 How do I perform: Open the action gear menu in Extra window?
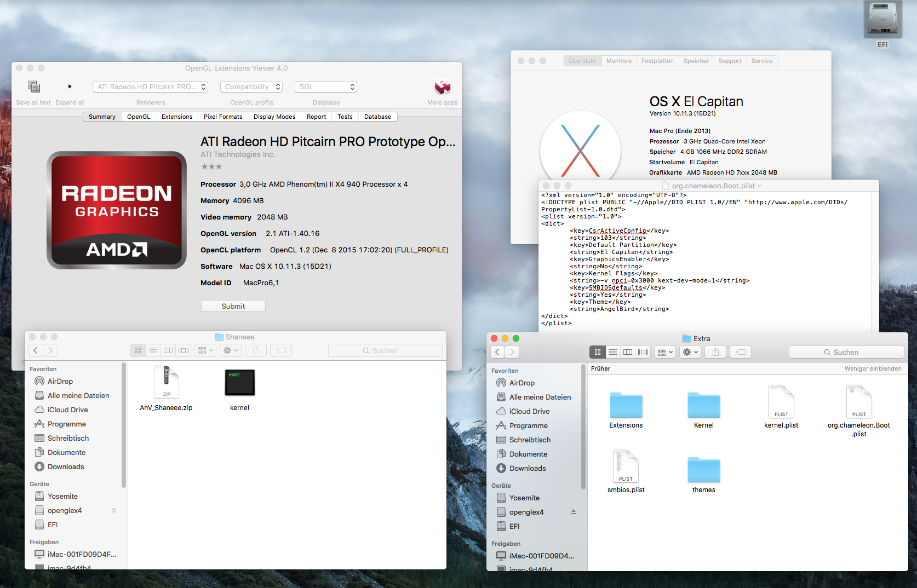[x=690, y=352]
